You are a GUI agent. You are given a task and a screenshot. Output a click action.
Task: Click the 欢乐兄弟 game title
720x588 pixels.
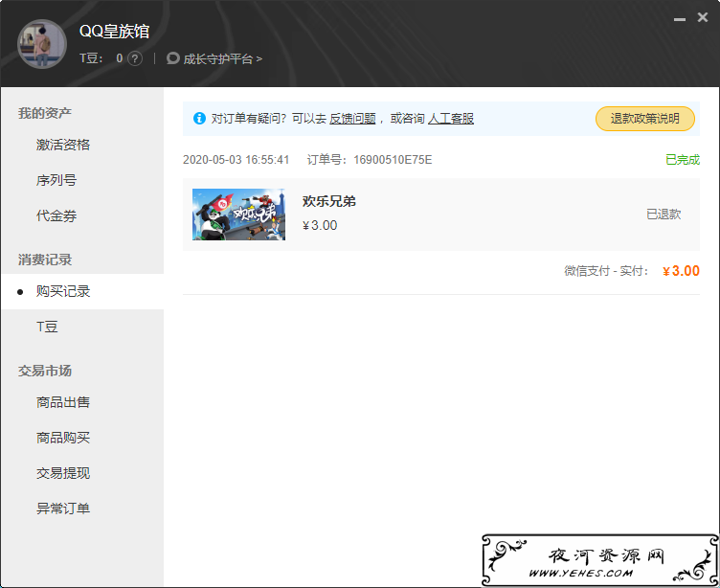(x=328, y=201)
